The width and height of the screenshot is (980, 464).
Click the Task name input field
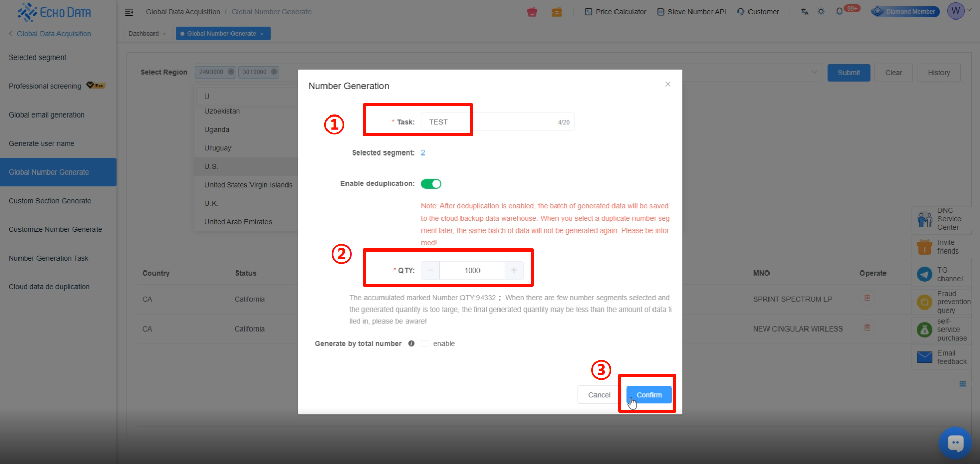[x=493, y=122]
